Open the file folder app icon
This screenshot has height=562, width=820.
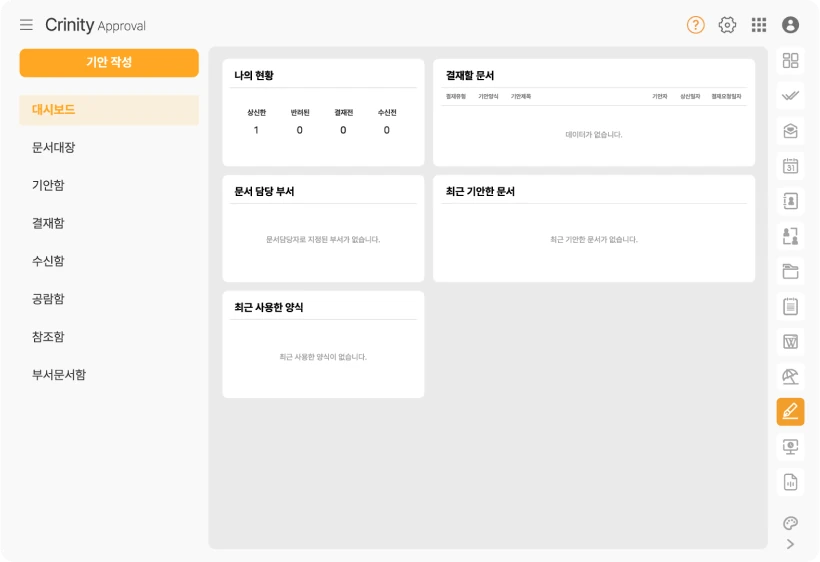[790, 271]
